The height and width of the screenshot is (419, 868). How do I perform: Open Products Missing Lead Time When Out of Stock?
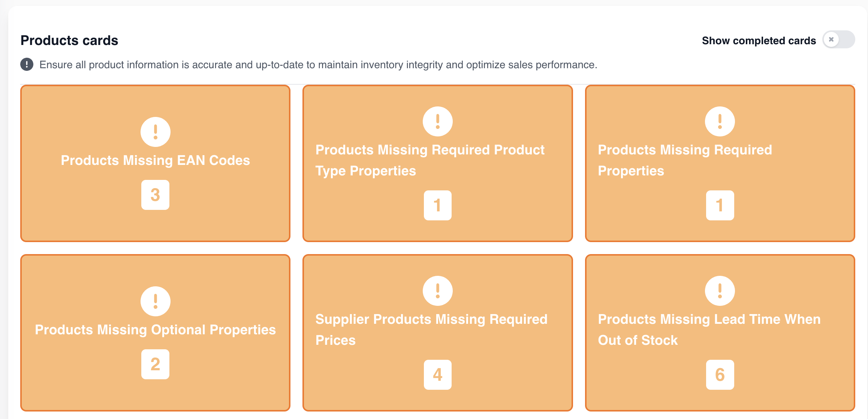(x=709, y=330)
